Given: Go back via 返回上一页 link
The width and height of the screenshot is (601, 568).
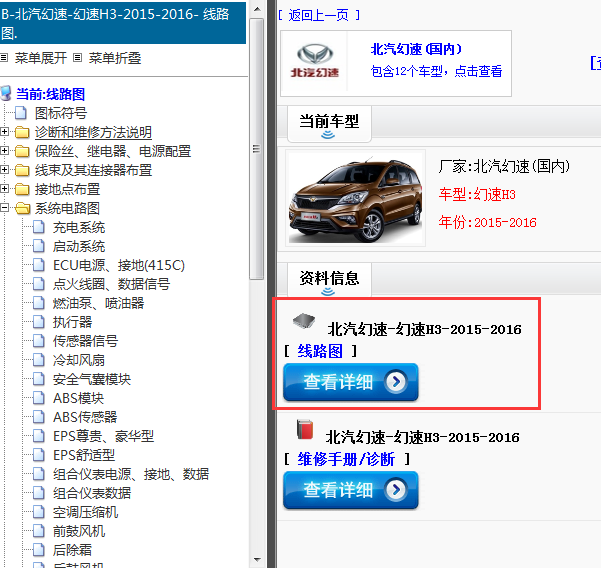Looking at the screenshot, I should coord(319,15).
